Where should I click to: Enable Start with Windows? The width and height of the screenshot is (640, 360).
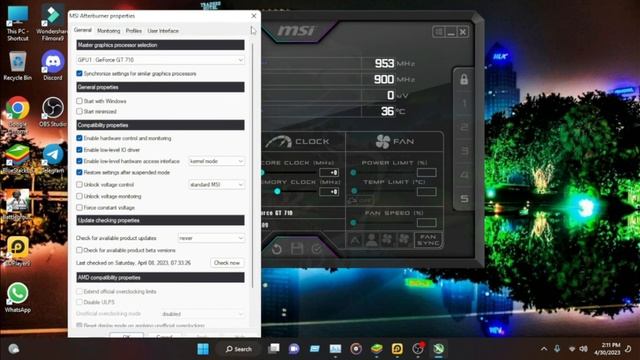coord(79,101)
